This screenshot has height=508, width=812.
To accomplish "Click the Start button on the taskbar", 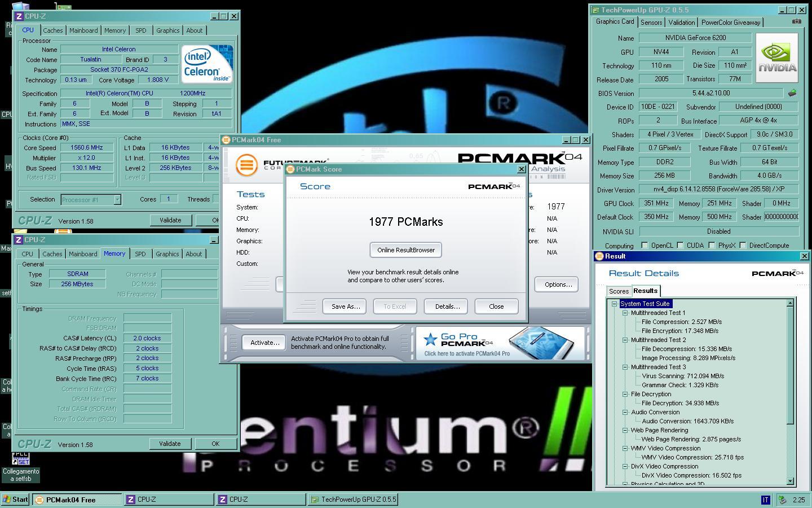I will click(x=15, y=500).
